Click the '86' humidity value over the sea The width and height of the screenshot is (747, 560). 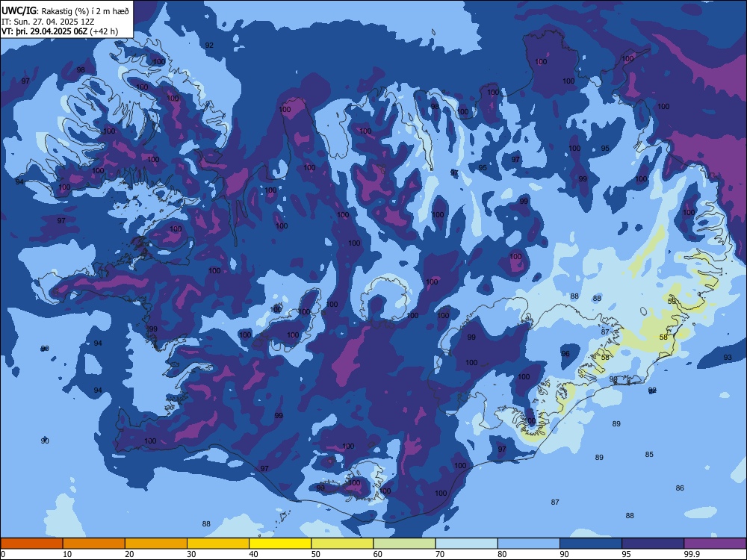coord(680,488)
